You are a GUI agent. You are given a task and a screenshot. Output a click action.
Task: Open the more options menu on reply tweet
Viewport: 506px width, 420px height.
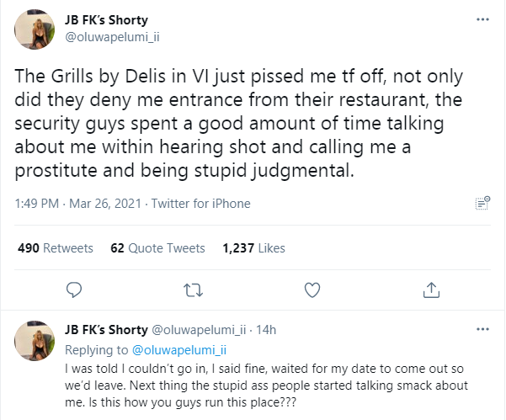pos(482,326)
